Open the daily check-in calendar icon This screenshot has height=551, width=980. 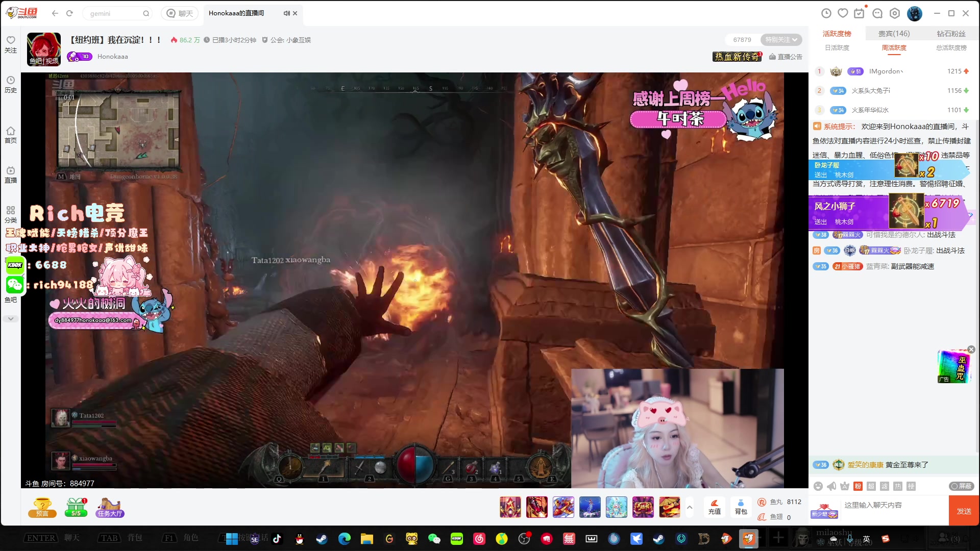(860, 13)
